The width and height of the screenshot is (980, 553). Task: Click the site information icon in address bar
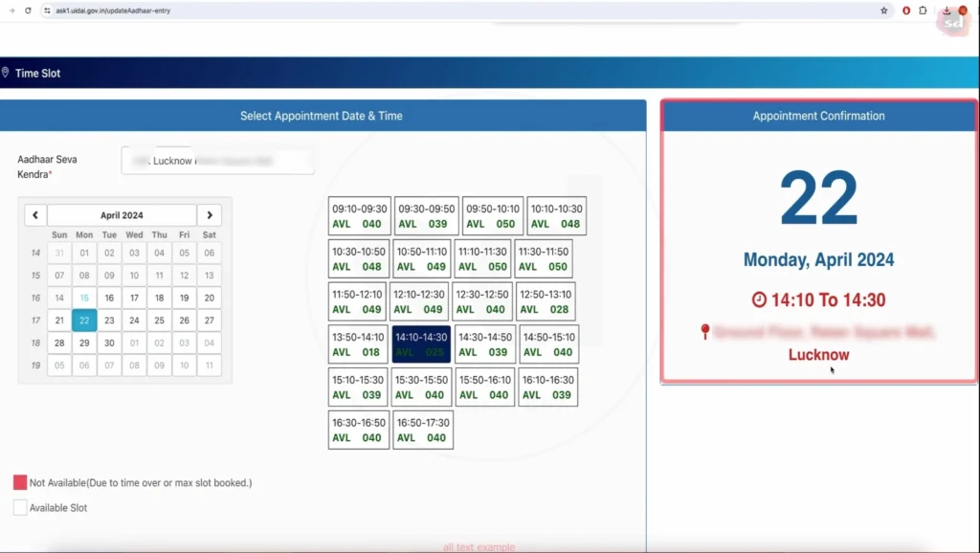47,11
